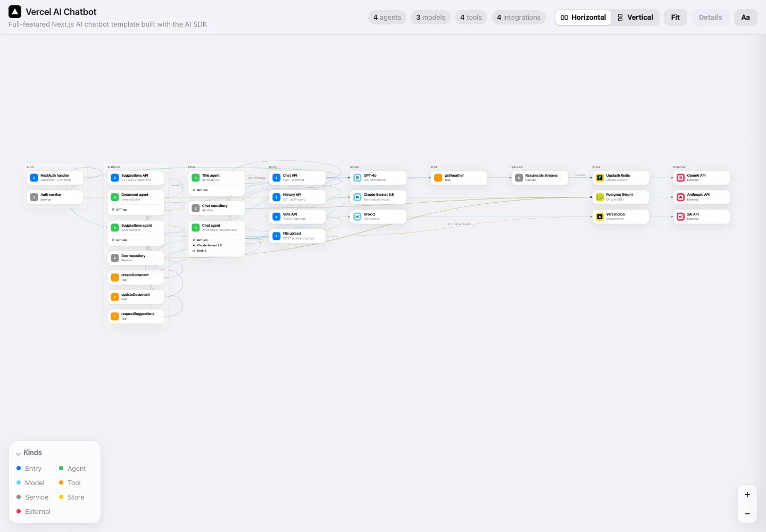This screenshot has width=766, height=532.
Task: Collapse the Kinds legend panel
Action: [29, 453]
